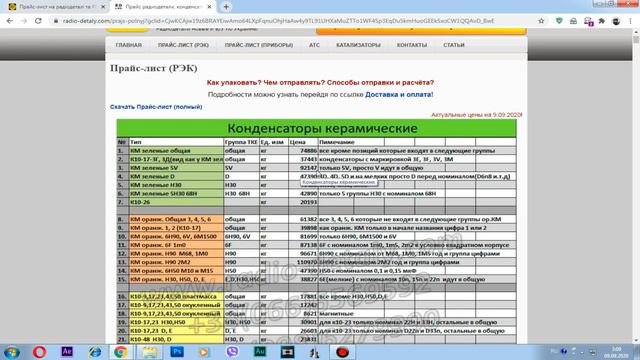The height and width of the screenshot is (360, 640).
Task: Click the address bar URL field
Action: click(x=278, y=21)
